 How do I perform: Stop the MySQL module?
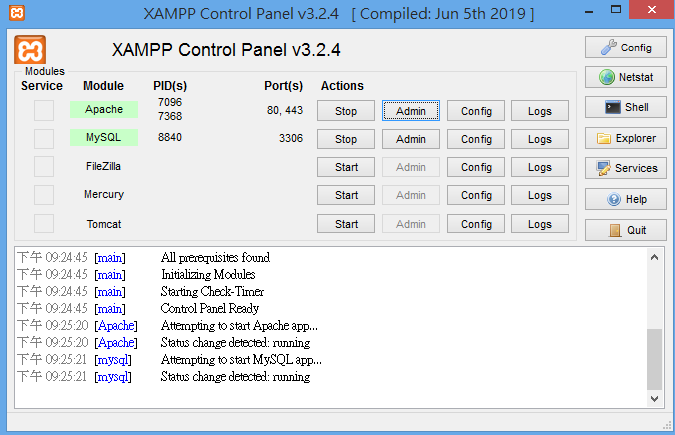tap(346, 139)
